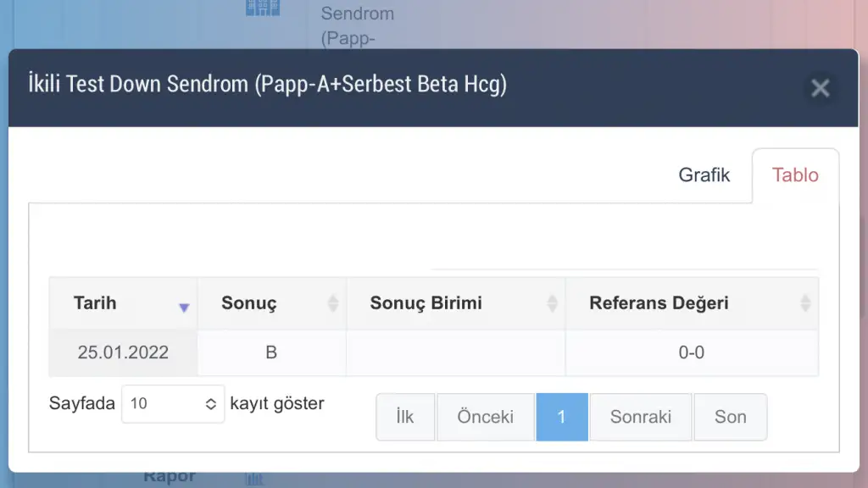Close the İkili Test Down Sendrom dialog
This screenshot has height=488, width=868.
coord(820,87)
